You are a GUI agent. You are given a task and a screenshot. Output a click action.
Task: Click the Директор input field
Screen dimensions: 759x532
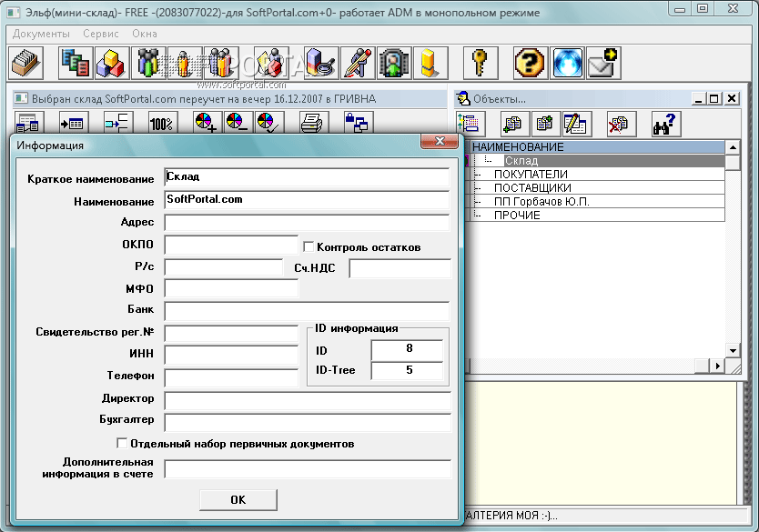click(308, 400)
